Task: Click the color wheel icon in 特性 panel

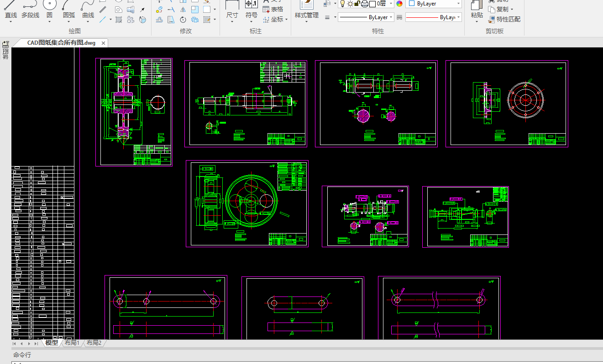Action: pos(399,4)
